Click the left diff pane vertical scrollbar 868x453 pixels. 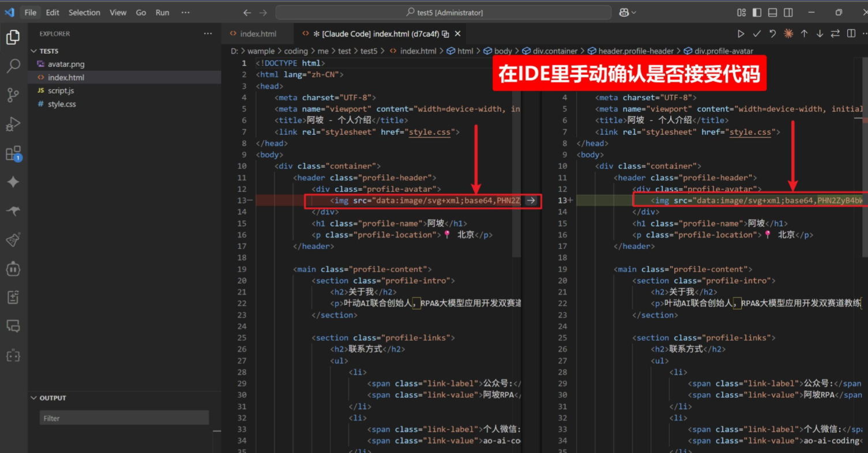click(517, 158)
